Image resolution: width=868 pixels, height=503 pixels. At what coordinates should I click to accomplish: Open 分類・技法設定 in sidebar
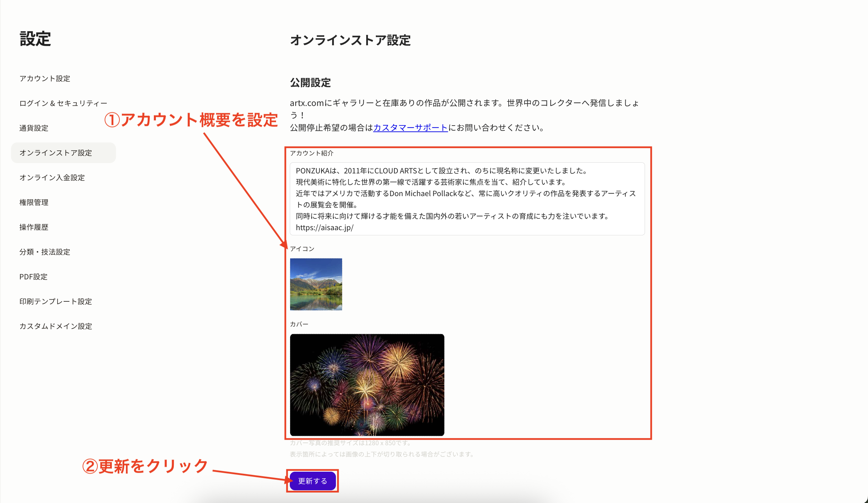click(x=45, y=252)
